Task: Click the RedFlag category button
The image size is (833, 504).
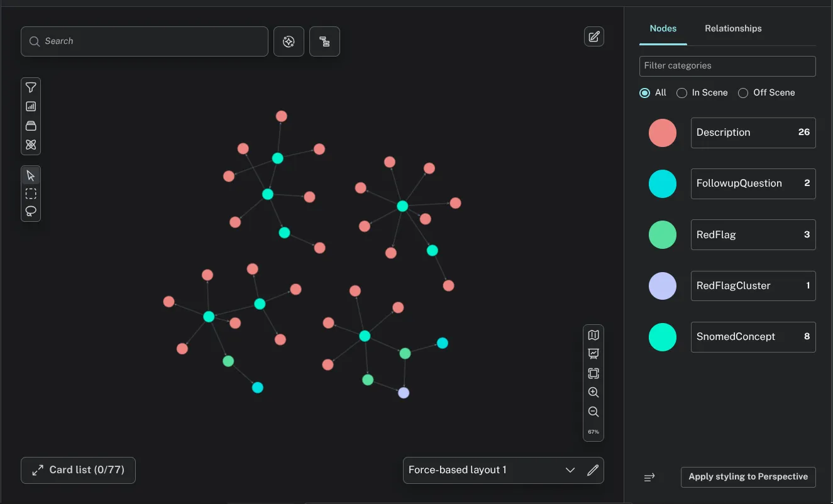Action: pyautogui.click(x=753, y=234)
